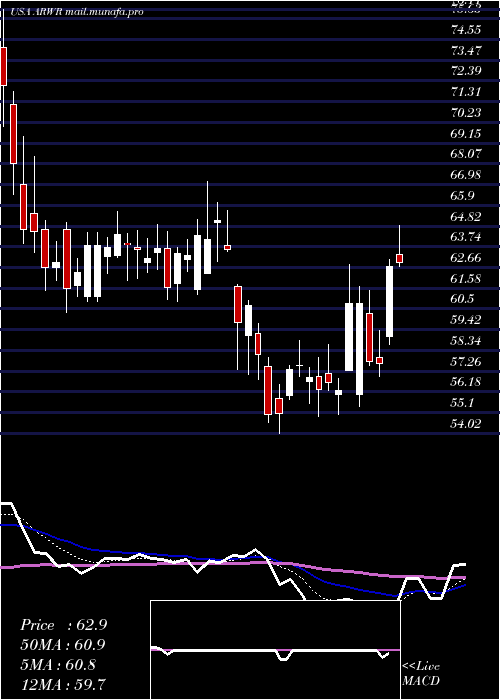Select the 64.82 price axis label
500x700 pixels.
pos(466,217)
